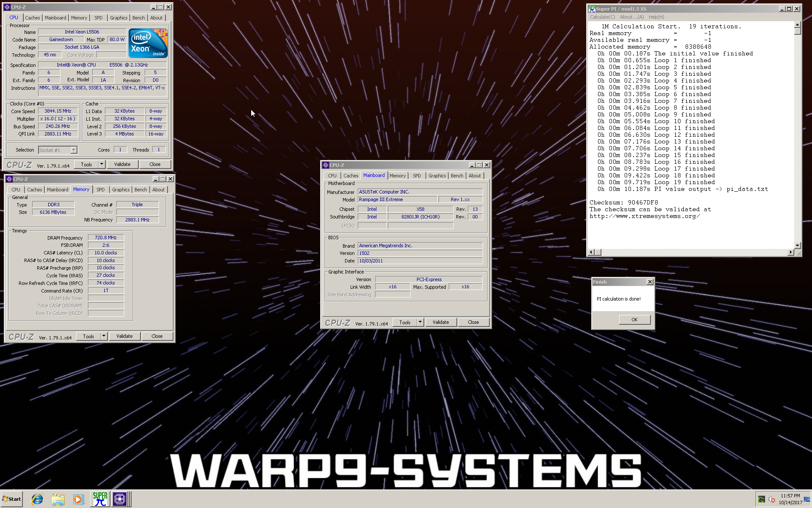The image size is (812, 508).
Task: Minimize the Mainboard CPU-Z window
Action: pyautogui.click(x=472, y=165)
